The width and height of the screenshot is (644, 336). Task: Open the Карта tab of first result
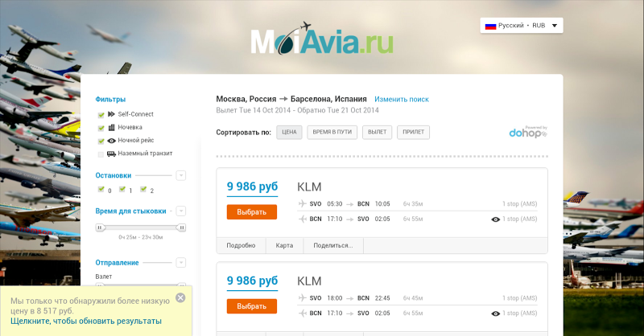(x=284, y=245)
